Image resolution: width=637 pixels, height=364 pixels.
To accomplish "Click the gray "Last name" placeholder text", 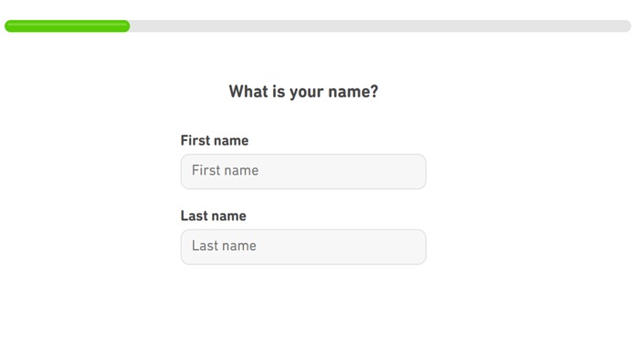I will [x=224, y=247].
